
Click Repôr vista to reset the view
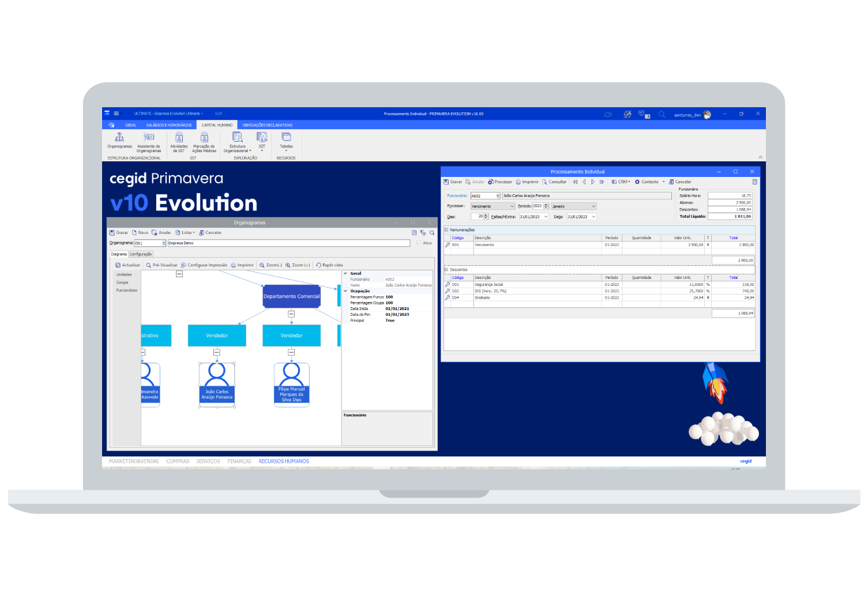click(329, 265)
